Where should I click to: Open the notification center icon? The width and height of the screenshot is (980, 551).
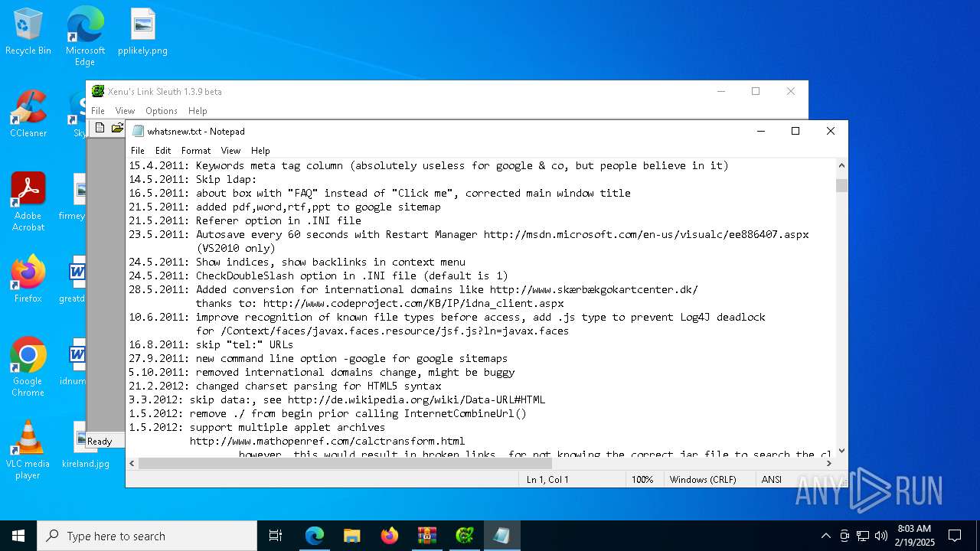955,536
